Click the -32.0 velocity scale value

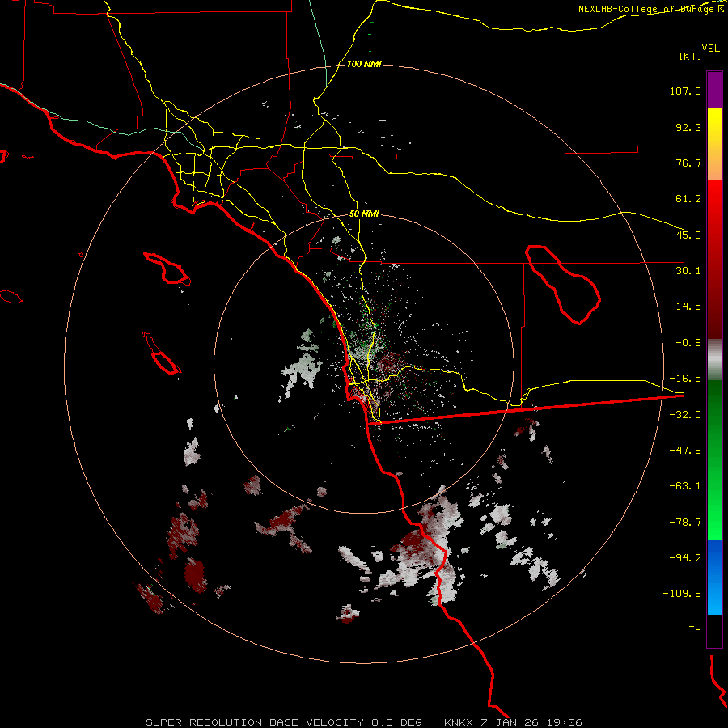pyautogui.click(x=685, y=415)
